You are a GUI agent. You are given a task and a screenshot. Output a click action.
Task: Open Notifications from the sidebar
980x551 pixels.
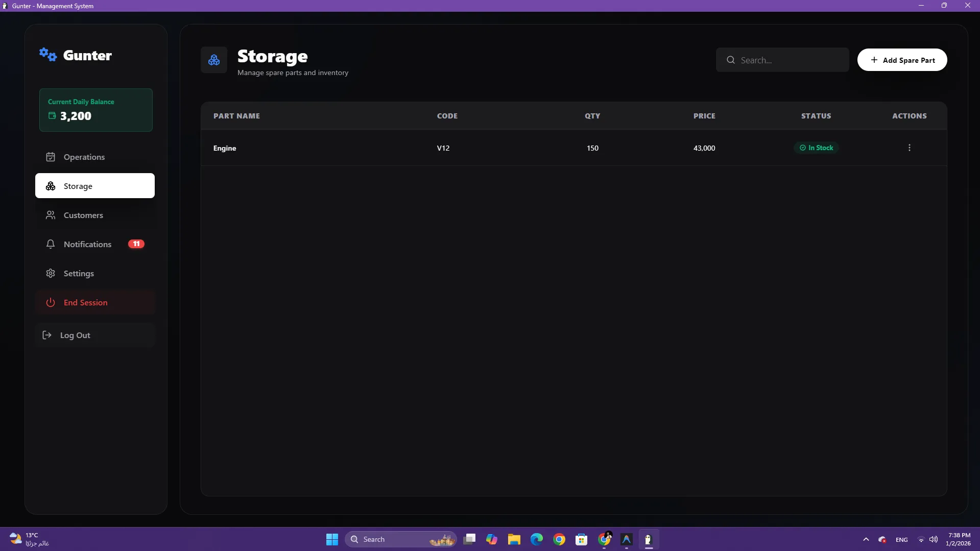point(95,244)
